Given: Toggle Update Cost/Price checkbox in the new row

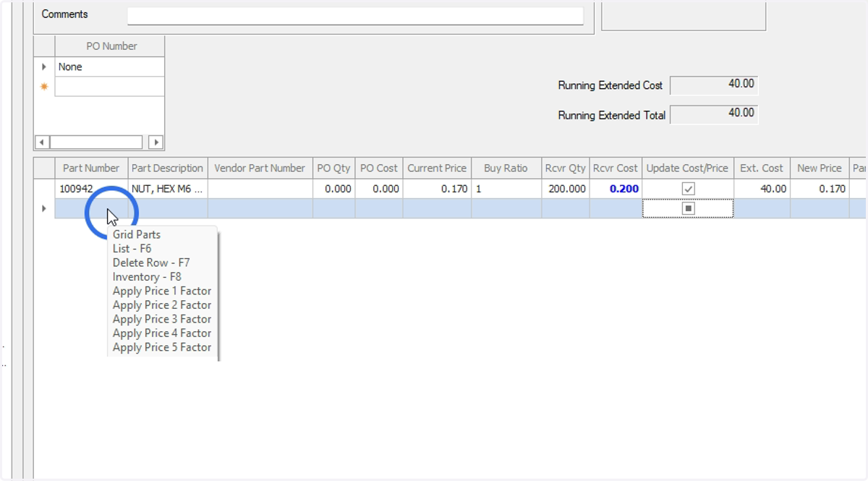Looking at the screenshot, I should (x=689, y=208).
